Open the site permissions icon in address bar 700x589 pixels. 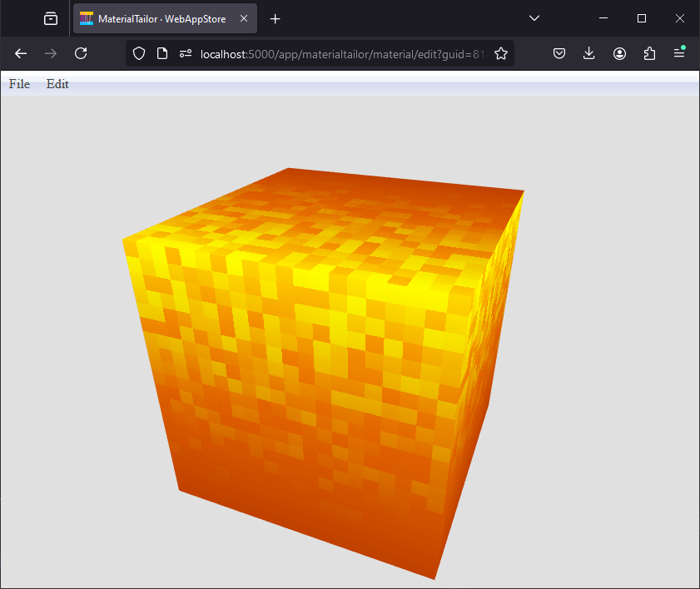click(x=185, y=53)
